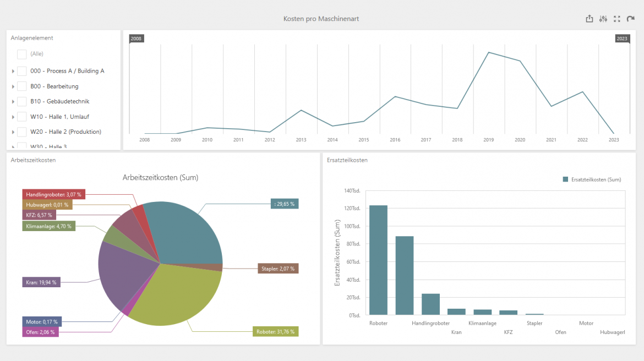This screenshot has width=644, height=361.
Task: Expand the B10 - Gebäudetechnik tree item
Action: click(x=13, y=101)
